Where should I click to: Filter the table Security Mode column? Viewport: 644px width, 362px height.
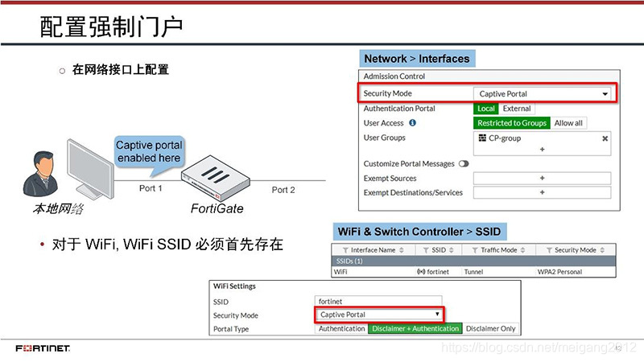coord(549,250)
